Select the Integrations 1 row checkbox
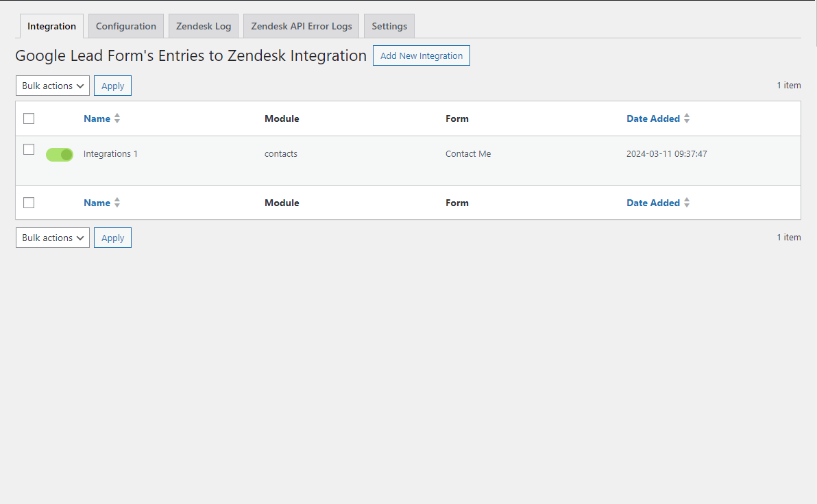Viewport: 817px width, 504px height. pos(29,149)
